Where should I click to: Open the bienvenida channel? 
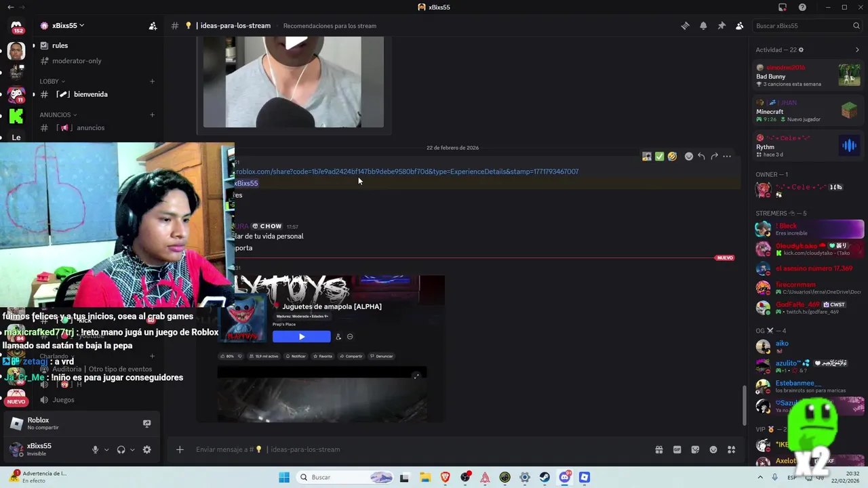point(90,94)
